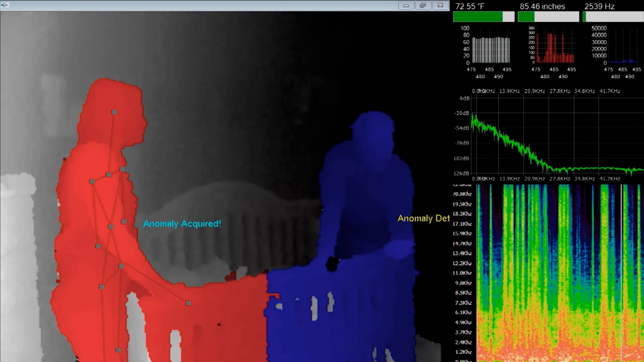
Task: Click the 126dB axis label
Action: coord(461,173)
